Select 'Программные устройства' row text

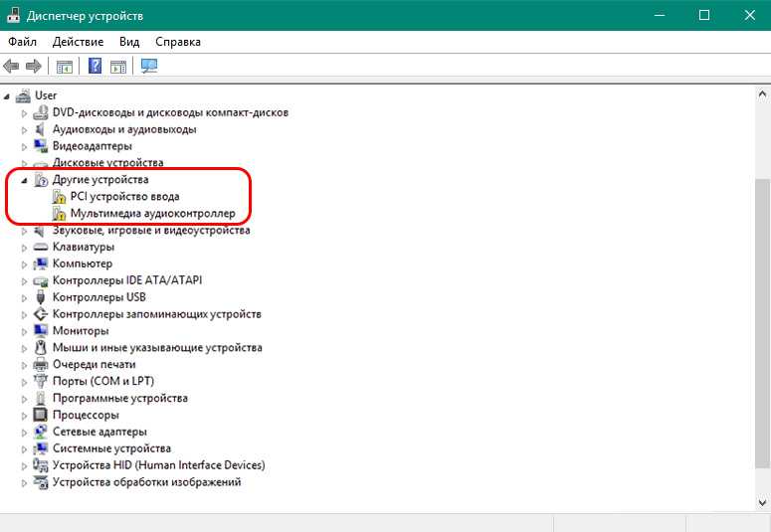coord(120,398)
